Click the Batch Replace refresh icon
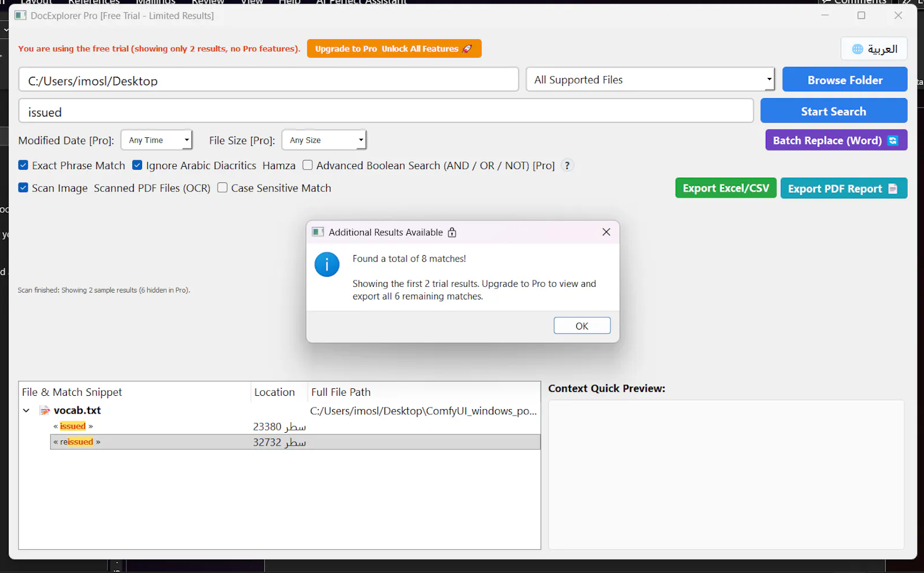Screen dimensions: 924x573 point(893,140)
